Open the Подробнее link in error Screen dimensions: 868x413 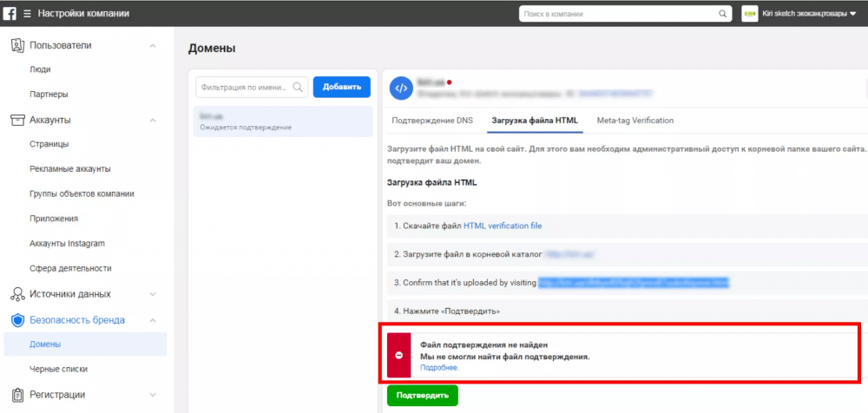click(438, 367)
